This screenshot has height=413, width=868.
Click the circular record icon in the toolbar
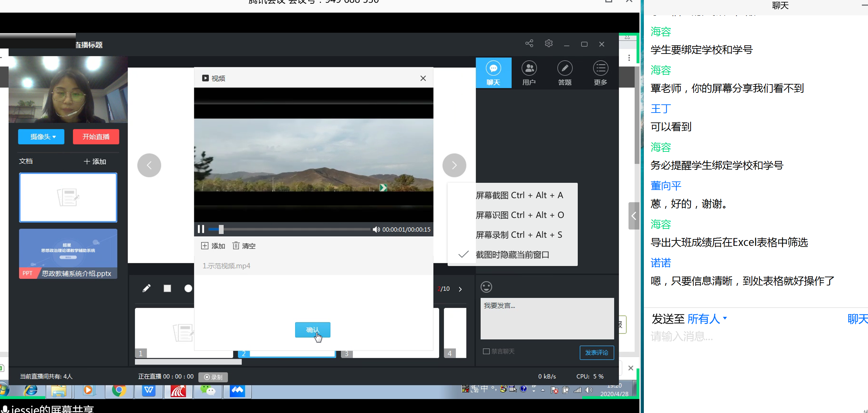[188, 288]
